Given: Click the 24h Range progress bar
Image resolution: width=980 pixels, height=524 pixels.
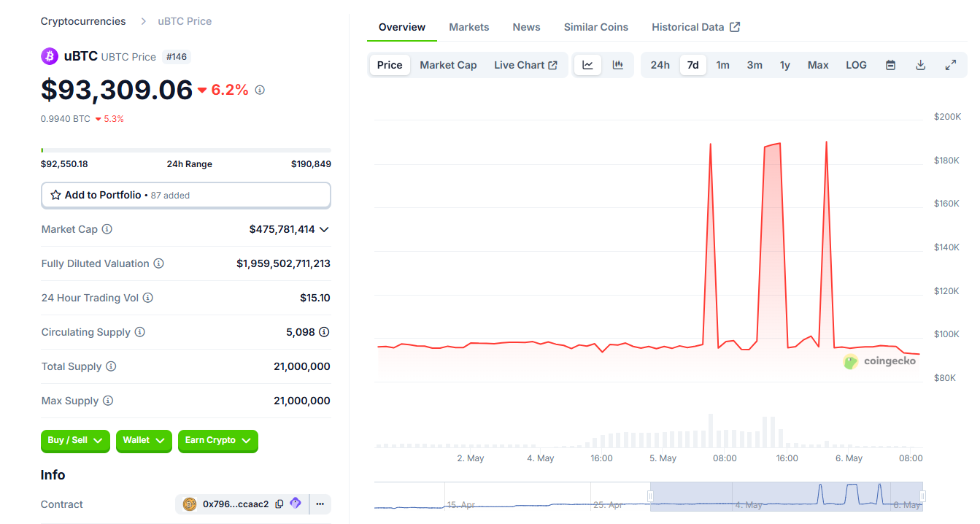Looking at the screenshot, I should [186, 150].
